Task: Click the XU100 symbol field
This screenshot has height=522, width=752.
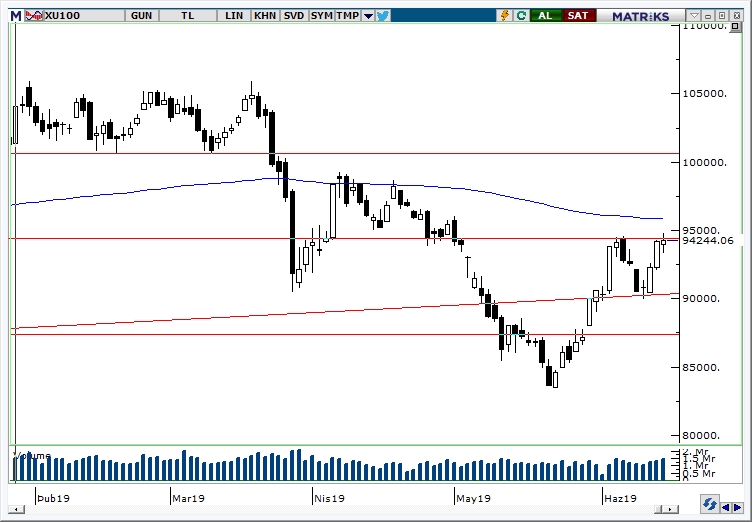Action: pyautogui.click(x=84, y=16)
